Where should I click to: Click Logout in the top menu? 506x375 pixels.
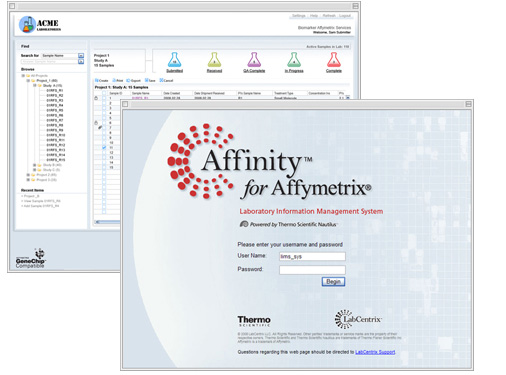click(345, 16)
